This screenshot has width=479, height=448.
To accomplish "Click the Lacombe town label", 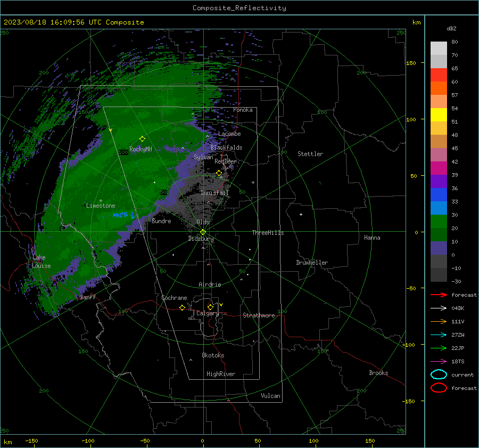I will [x=229, y=134].
